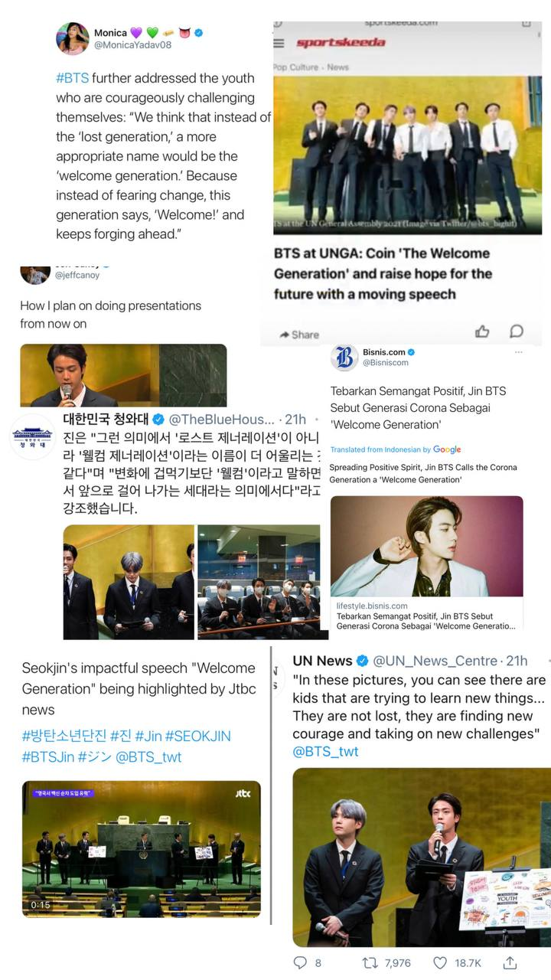Click the Blue House profile logo
This screenshot has height=980, width=551.
[x=32, y=437]
